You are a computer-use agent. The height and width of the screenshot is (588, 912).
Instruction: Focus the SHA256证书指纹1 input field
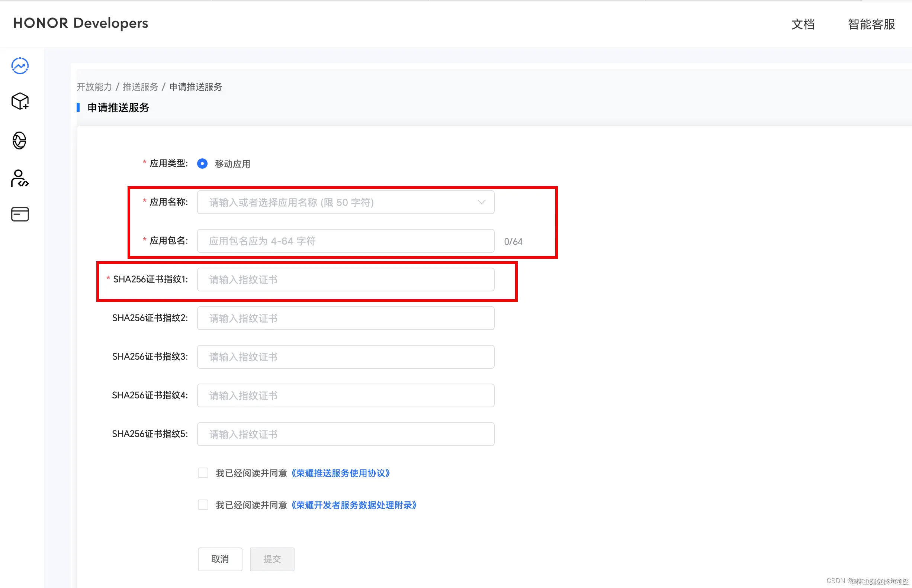point(346,280)
